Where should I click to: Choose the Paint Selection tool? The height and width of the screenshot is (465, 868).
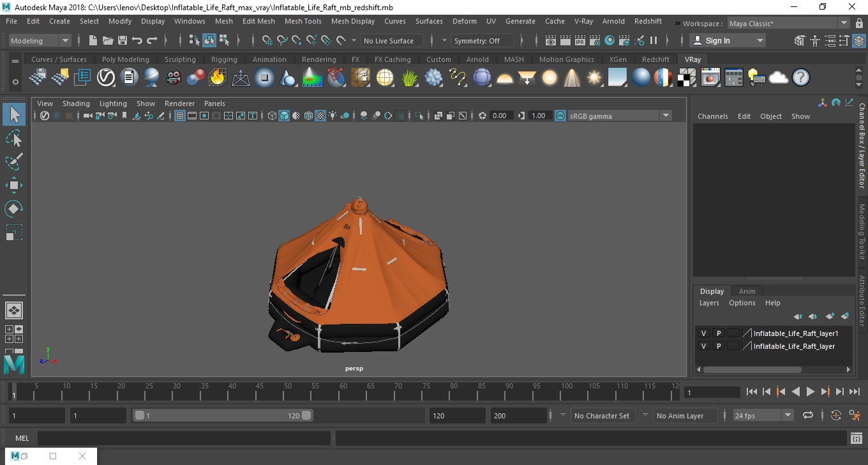click(14, 162)
